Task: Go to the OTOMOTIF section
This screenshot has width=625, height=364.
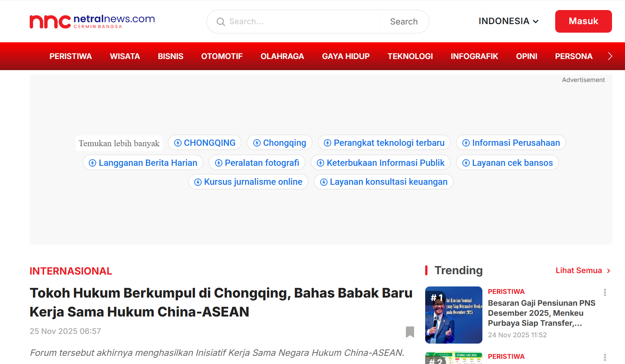Action: pos(222,56)
